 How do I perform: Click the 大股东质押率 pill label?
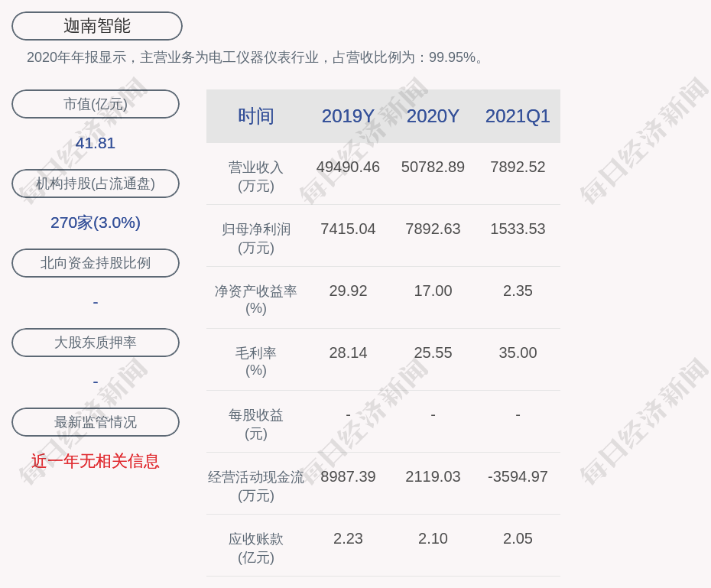[x=96, y=343]
